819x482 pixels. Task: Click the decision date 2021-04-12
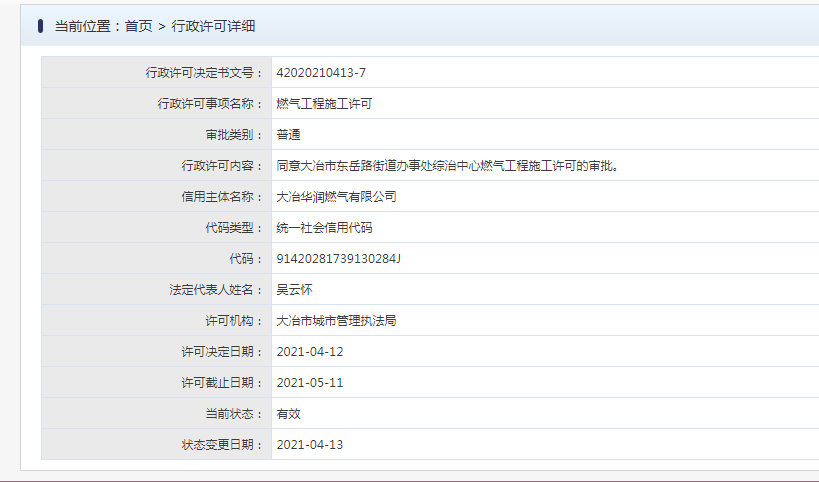tap(310, 351)
